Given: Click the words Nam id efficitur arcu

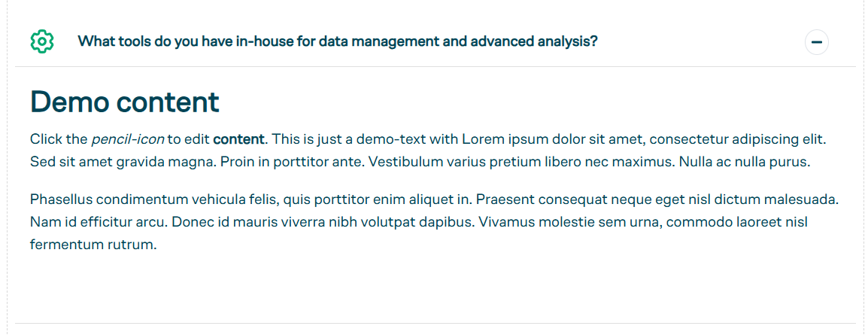Looking at the screenshot, I should [99, 222].
